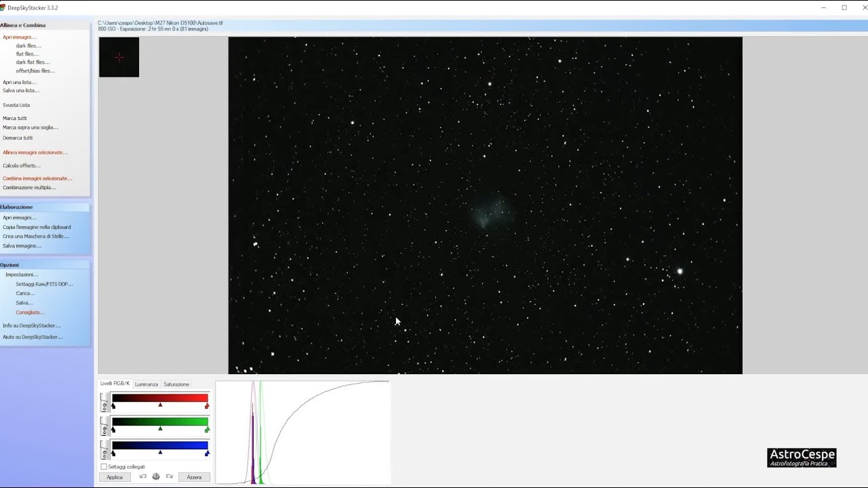The width and height of the screenshot is (868, 488).
Task: Click Combina immagini selezionate
Action: pyautogui.click(x=37, y=178)
